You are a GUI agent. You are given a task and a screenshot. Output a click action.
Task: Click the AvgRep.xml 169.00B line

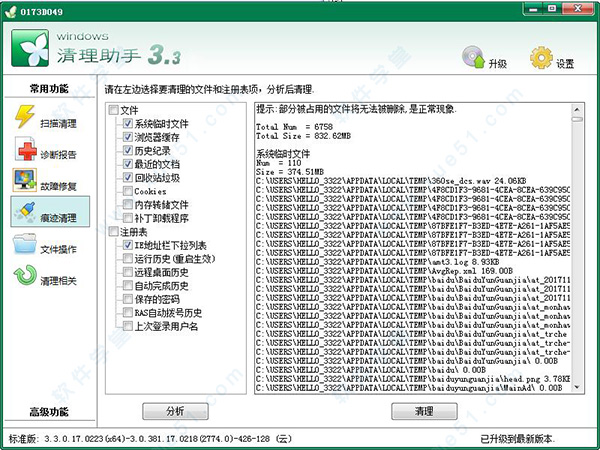point(384,271)
